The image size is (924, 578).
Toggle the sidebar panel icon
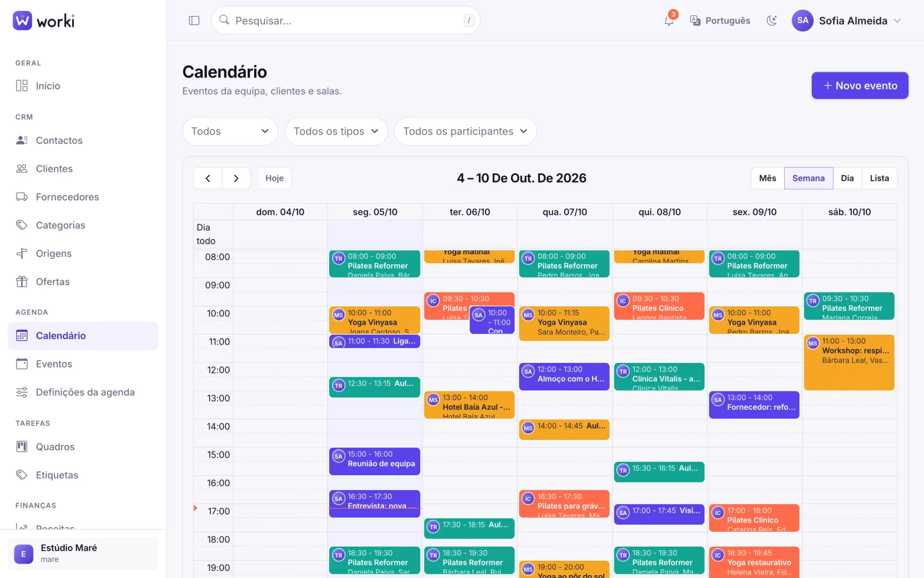[194, 21]
